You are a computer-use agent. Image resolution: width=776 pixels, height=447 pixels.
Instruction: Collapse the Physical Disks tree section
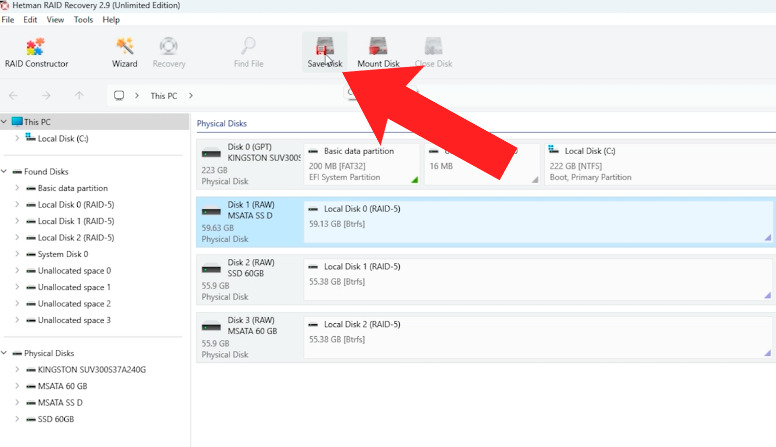[x=4, y=353]
